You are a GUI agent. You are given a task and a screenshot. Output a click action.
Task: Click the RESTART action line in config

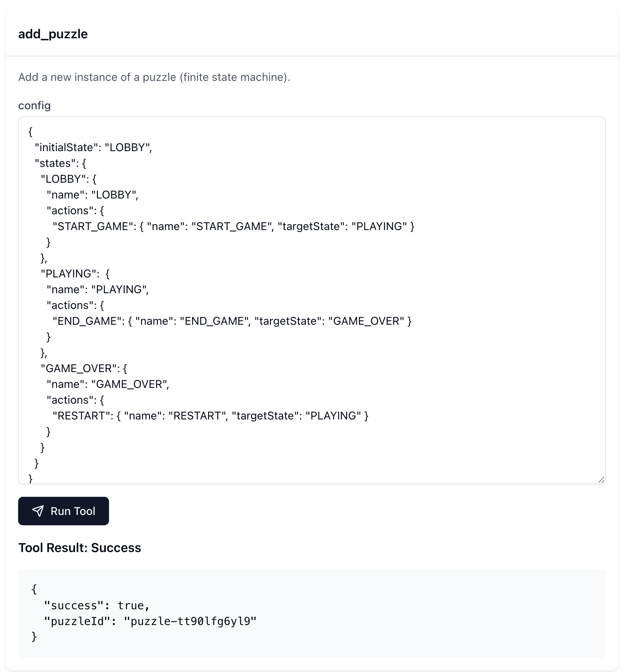coord(210,416)
